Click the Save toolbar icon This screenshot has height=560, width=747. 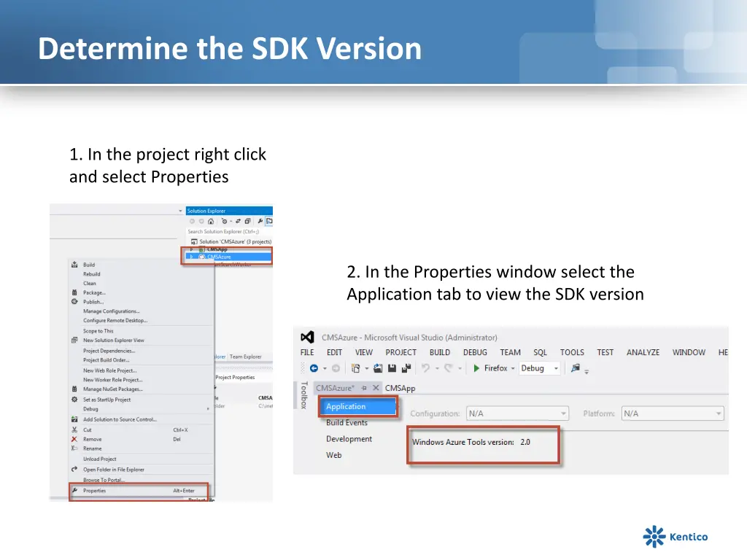coord(392,368)
